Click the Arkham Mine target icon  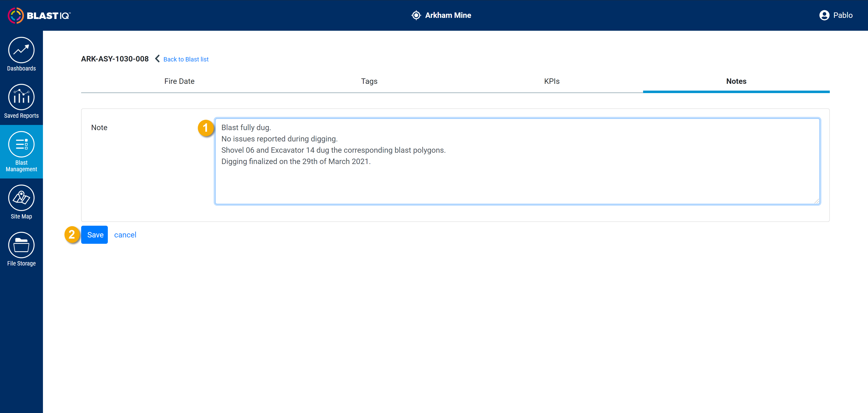416,16
